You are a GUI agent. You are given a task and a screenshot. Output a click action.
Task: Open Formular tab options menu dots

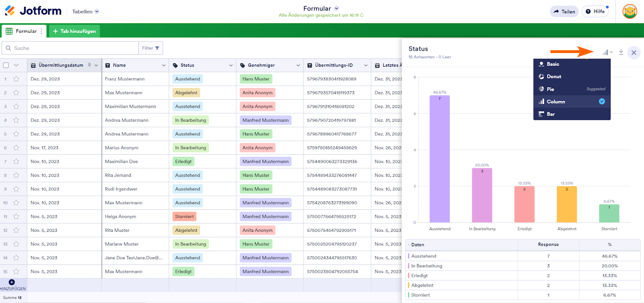tap(41, 31)
